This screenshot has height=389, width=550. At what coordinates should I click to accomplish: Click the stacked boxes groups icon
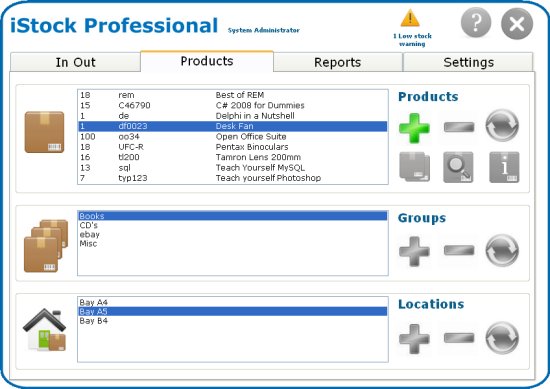coord(46,246)
